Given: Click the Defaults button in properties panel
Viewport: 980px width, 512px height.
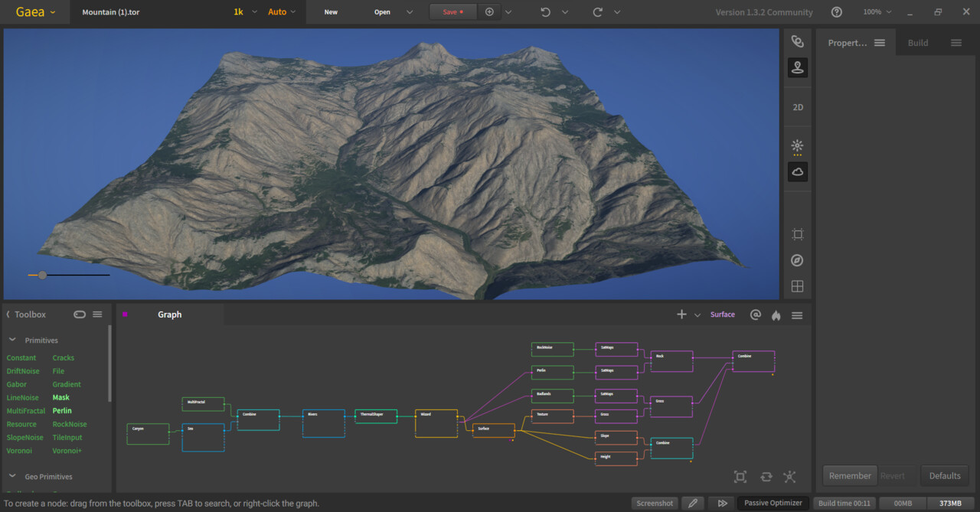Looking at the screenshot, I should (944, 475).
